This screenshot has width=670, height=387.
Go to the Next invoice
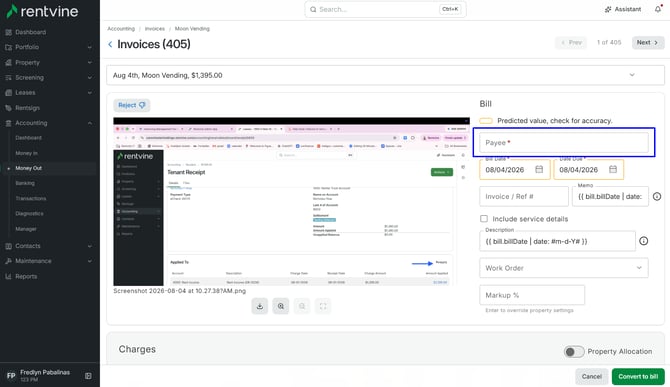648,42
